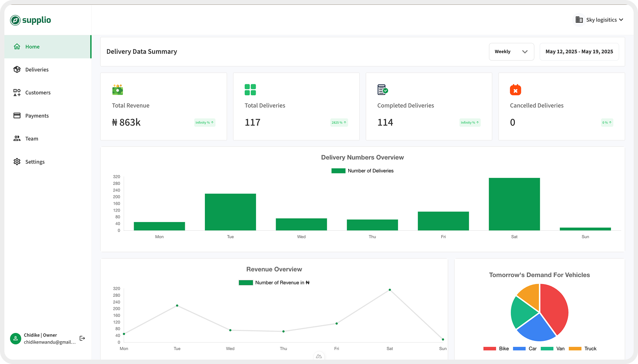This screenshot has width=638, height=364.
Task: Click the logout icon beside user email
Action: [82, 338]
